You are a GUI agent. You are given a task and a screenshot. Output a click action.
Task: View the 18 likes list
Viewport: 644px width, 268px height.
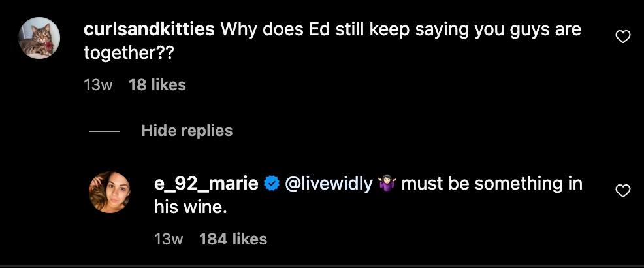coord(157,85)
